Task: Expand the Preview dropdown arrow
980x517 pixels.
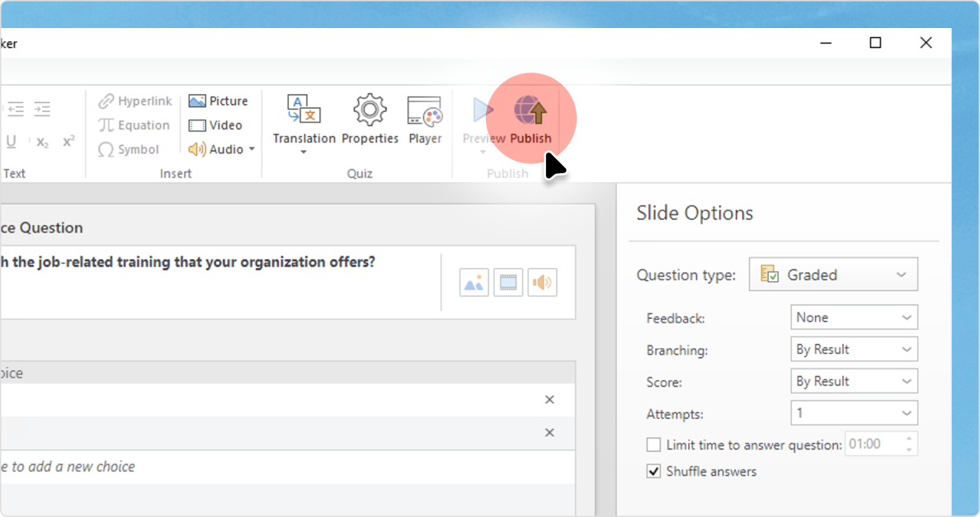Action: click(x=483, y=153)
